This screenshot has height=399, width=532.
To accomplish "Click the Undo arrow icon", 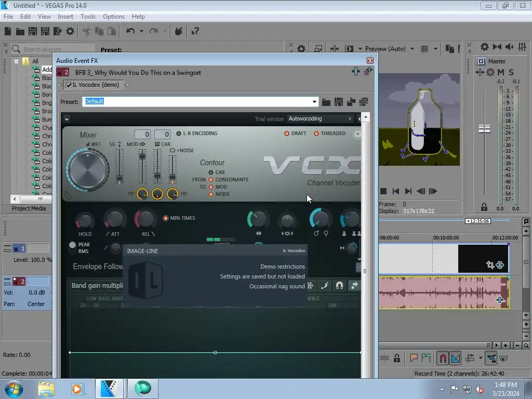I will [x=130, y=31].
